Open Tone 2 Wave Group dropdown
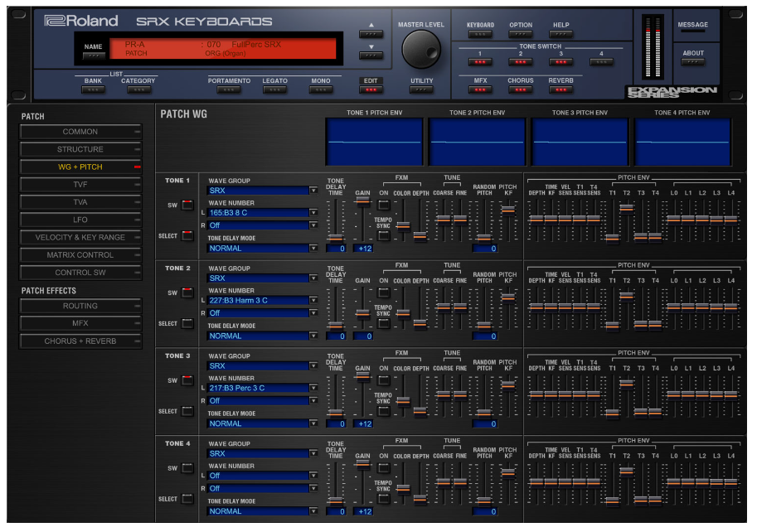757x532 pixels. pos(263,278)
